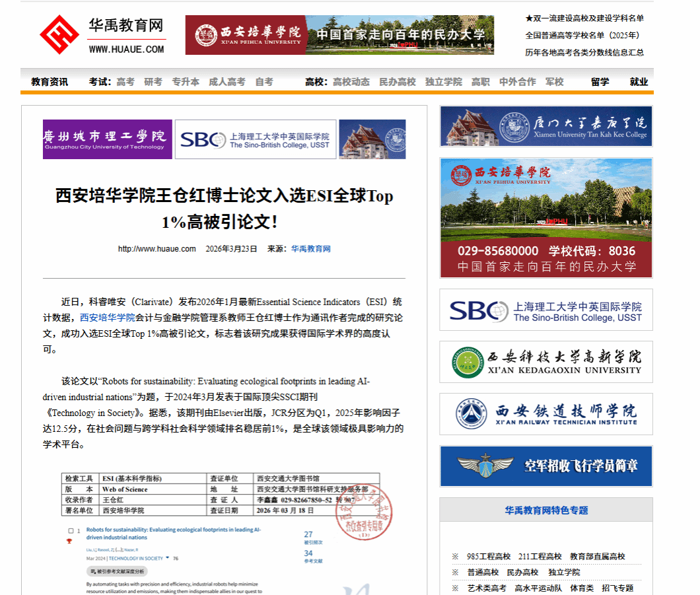This screenshot has height=595, width=700.
Task: Click the red trophy icon beside the paper
Action: coord(69,542)
